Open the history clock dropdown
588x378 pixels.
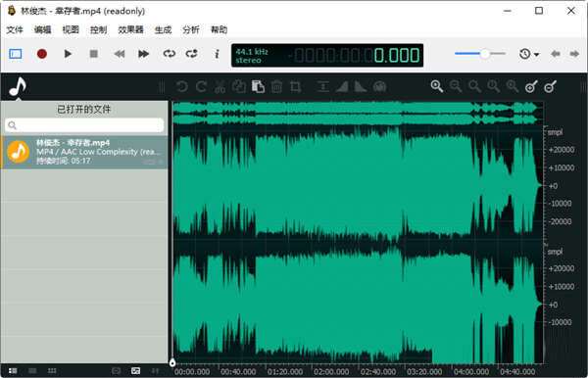click(529, 54)
